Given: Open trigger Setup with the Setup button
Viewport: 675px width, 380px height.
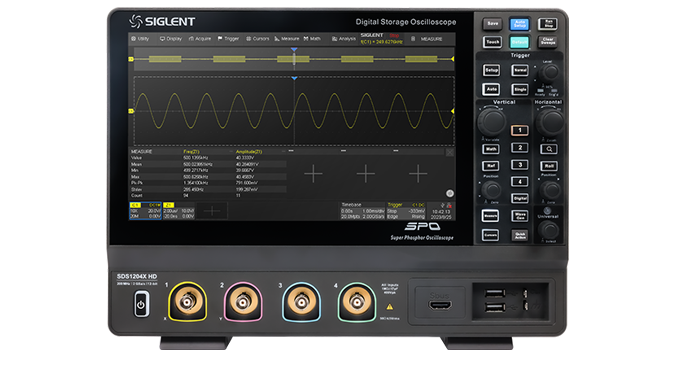Looking at the screenshot, I should click(492, 70).
